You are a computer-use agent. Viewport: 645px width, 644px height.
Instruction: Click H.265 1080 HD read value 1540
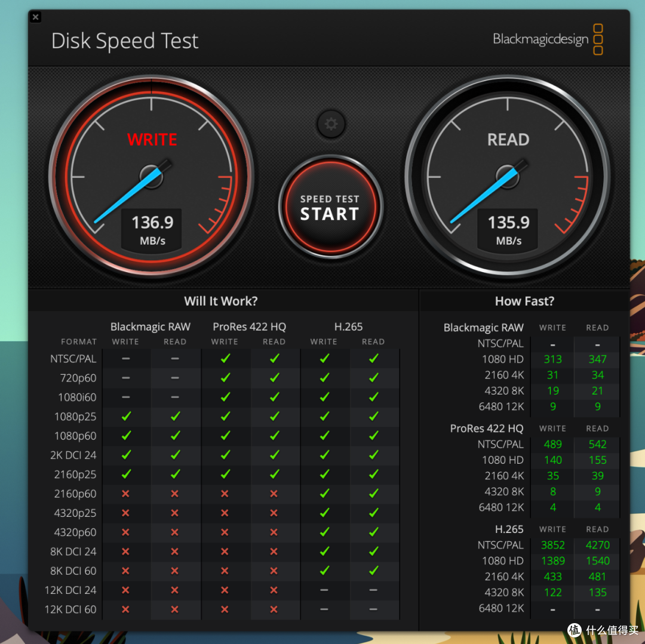[597, 561]
